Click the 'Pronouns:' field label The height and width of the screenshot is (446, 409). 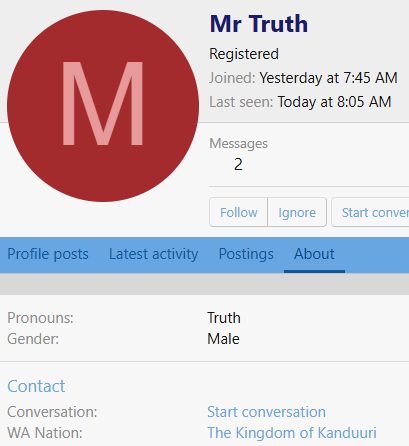pos(40,318)
